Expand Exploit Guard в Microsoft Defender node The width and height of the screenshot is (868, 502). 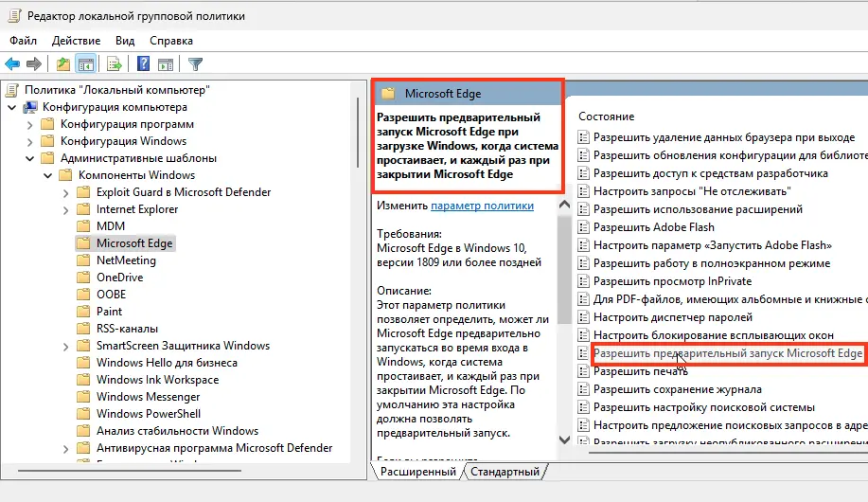click(x=65, y=193)
